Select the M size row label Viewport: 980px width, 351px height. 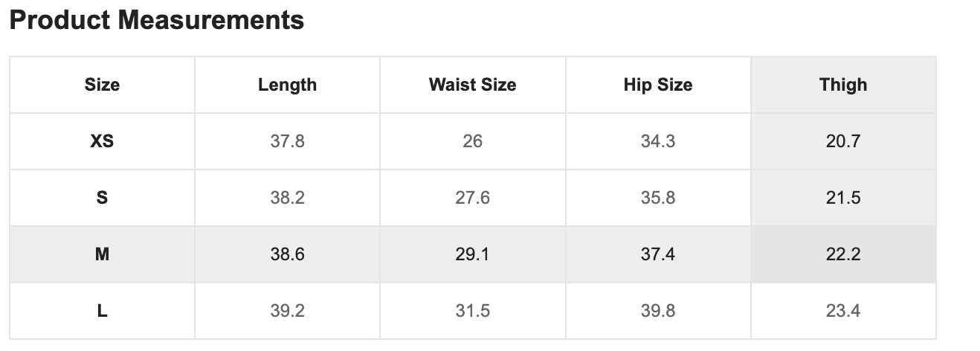click(x=102, y=254)
